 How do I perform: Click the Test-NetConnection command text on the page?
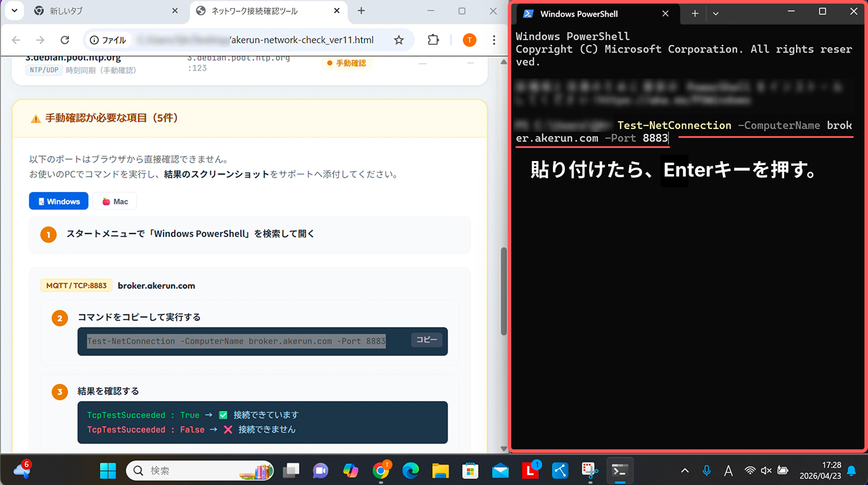(236, 341)
